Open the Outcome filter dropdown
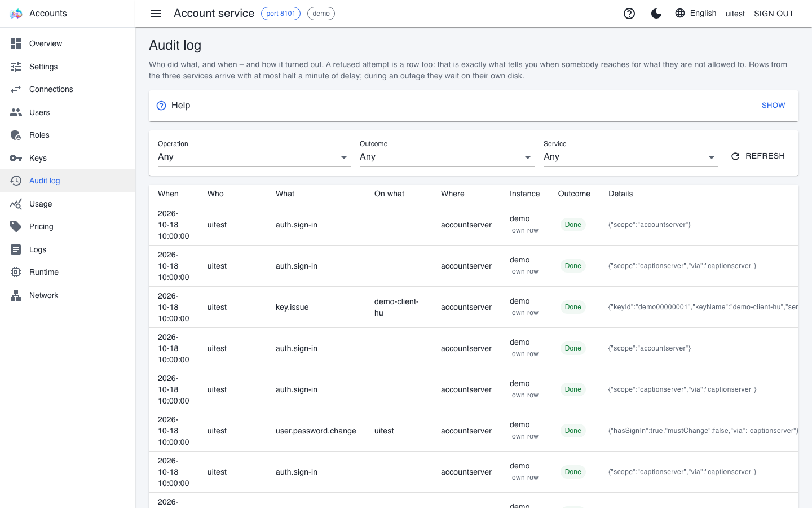812x508 pixels. (x=447, y=157)
